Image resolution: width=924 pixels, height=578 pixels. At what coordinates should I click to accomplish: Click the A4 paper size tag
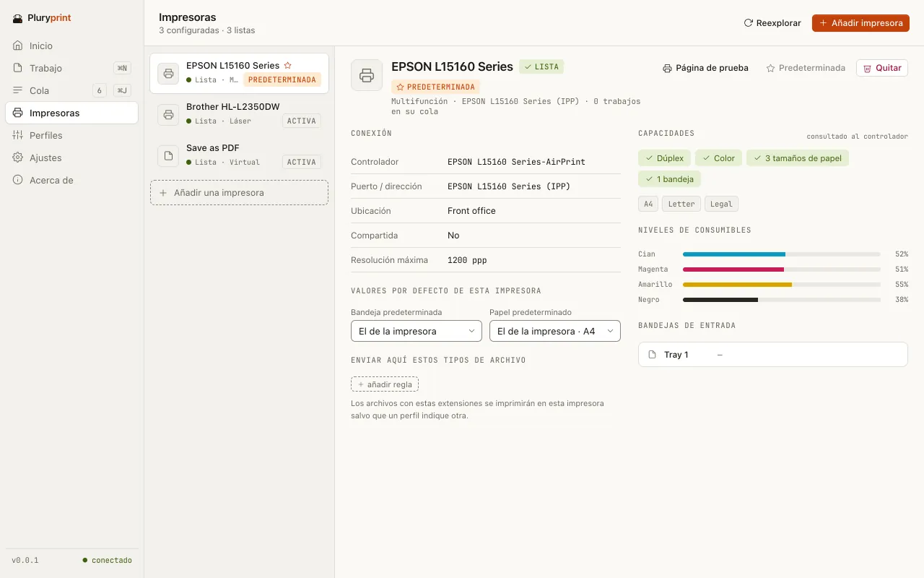coord(648,204)
